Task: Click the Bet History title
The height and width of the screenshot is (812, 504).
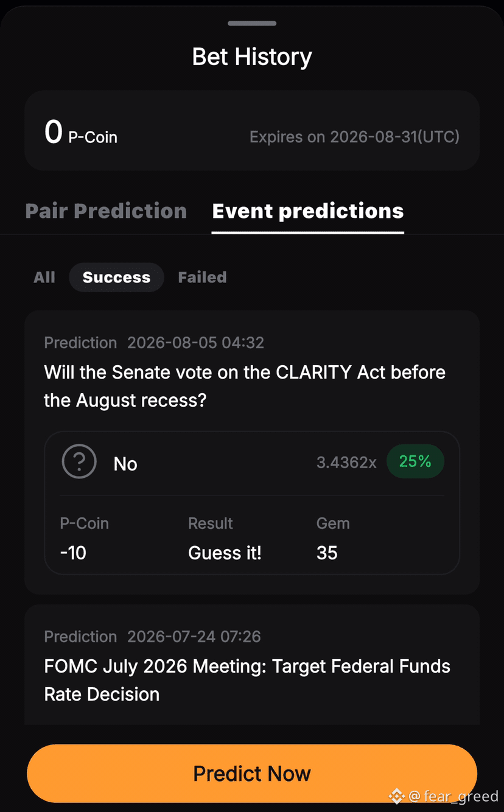Action: 252,57
